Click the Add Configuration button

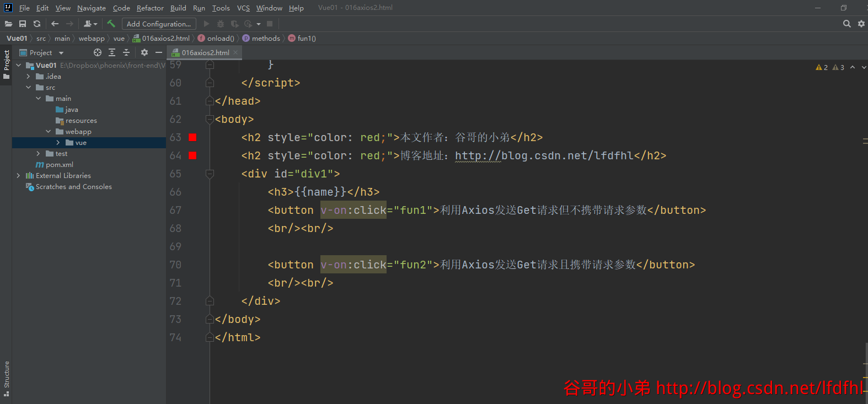[159, 24]
